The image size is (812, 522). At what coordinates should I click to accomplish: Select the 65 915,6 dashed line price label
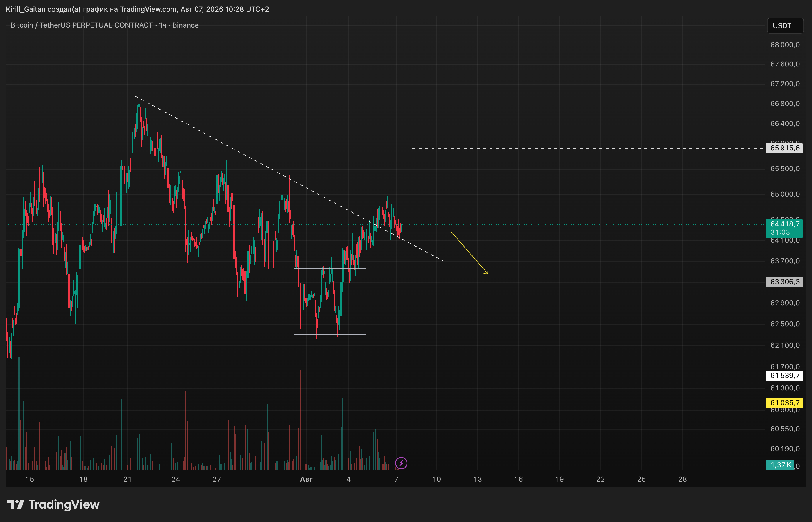pyautogui.click(x=784, y=148)
